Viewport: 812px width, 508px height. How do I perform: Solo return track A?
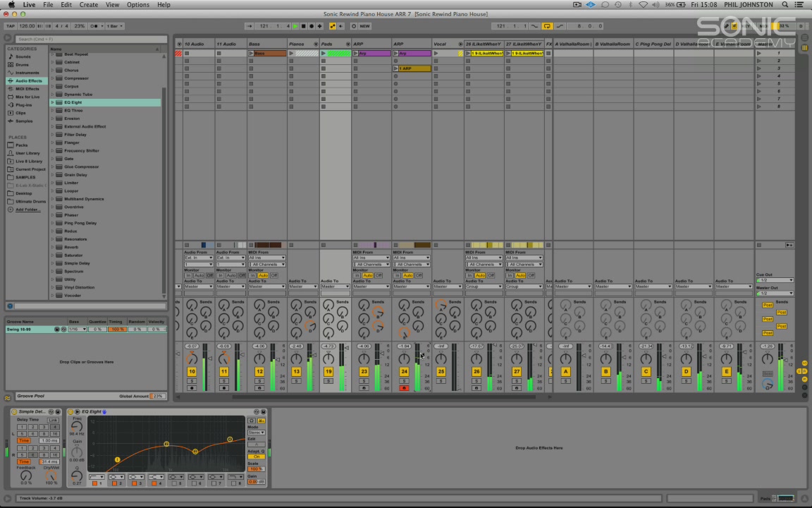(565, 381)
